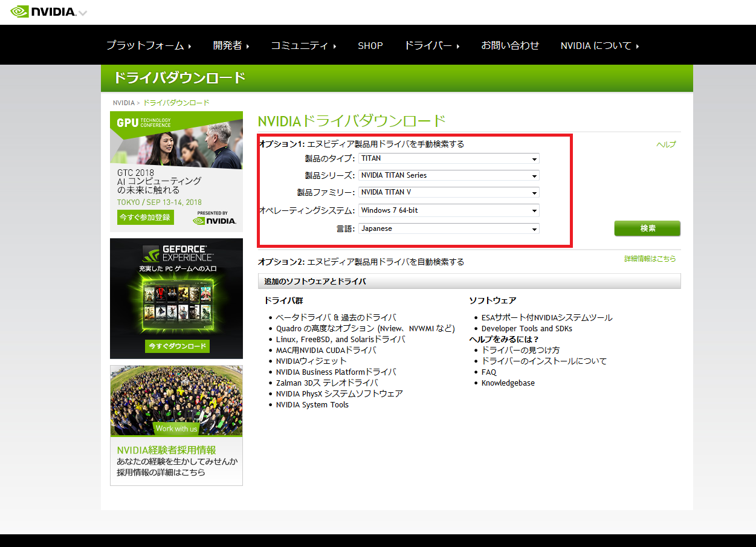This screenshot has height=547, width=756.
Task: Click the NVIDIA経験者採用情報 heading link
Action: [x=166, y=450]
